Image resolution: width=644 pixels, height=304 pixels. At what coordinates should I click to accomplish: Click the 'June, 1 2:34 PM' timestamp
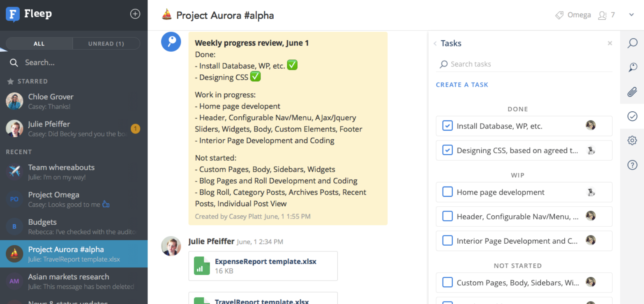[x=260, y=242]
